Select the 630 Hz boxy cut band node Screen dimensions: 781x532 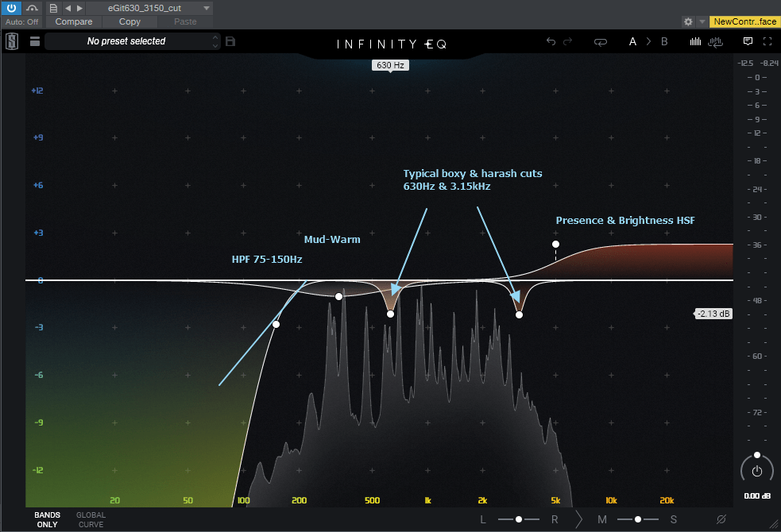coord(390,314)
